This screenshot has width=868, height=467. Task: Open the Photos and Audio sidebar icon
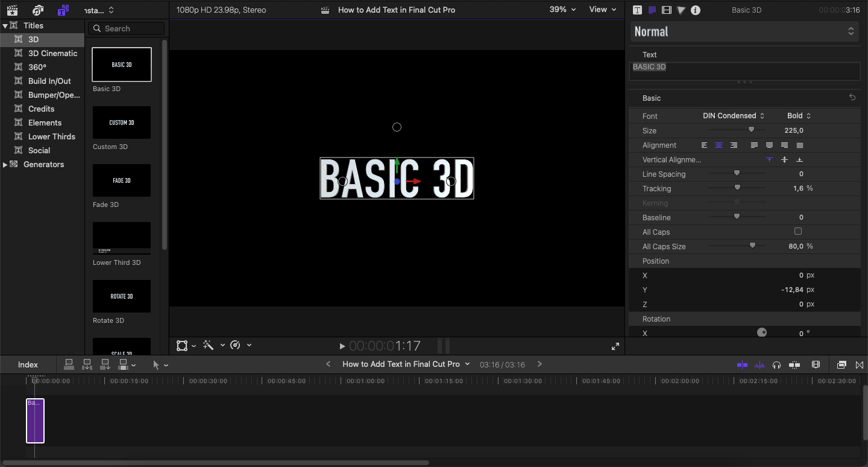(38, 10)
